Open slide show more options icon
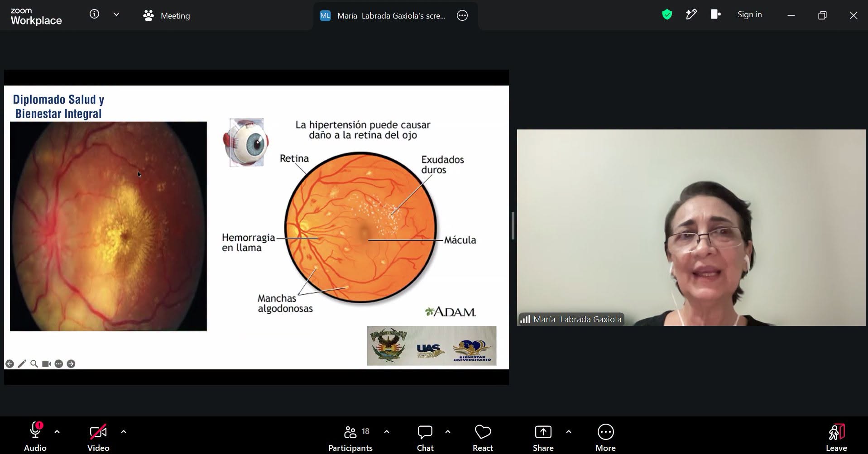The image size is (868, 454). click(58, 364)
